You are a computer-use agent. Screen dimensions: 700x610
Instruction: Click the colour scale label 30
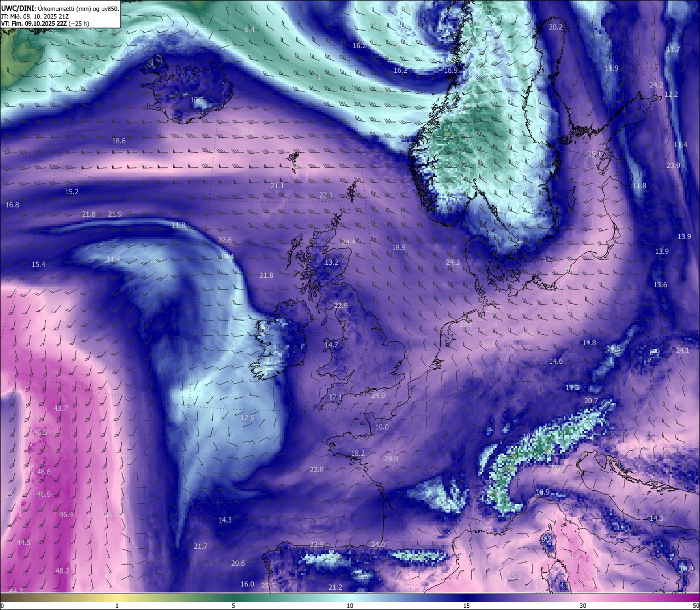[583, 606]
